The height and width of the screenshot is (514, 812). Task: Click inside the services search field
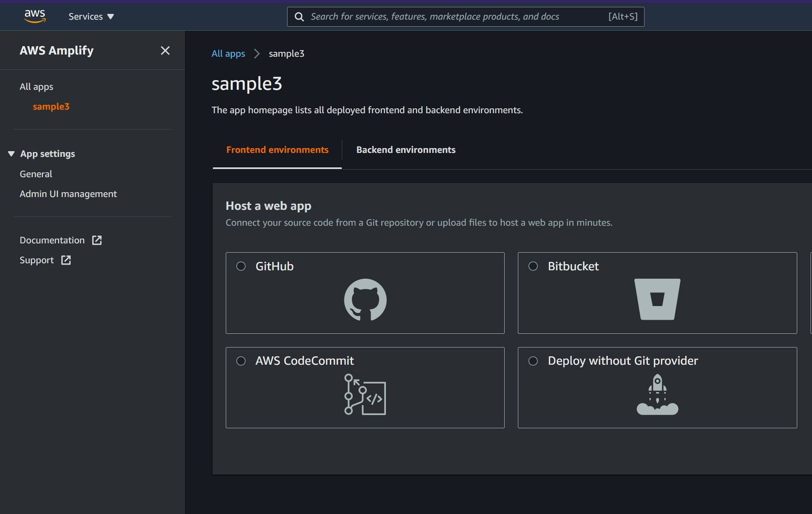[x=440, y=16]
